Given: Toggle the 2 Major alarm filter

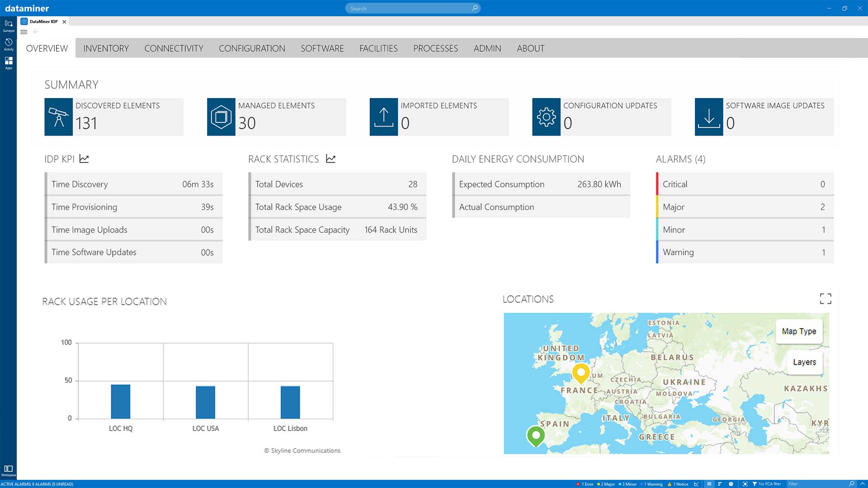Looking at the screenshot, I should (606, 484).
